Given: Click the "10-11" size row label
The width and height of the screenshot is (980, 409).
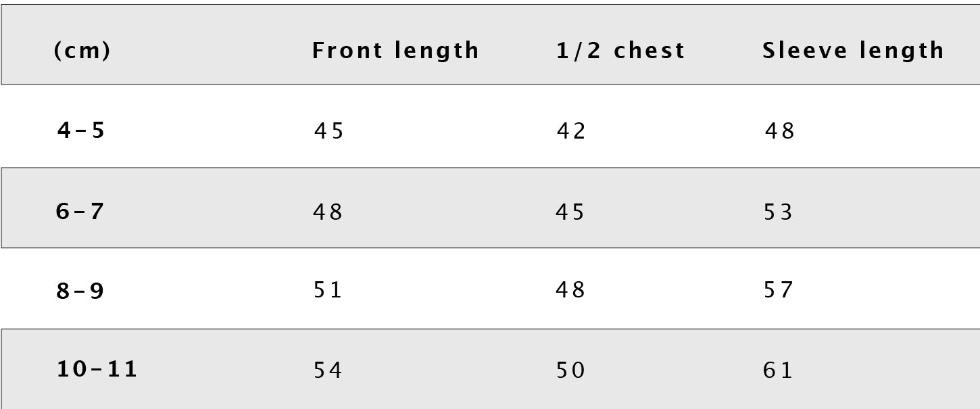Looking at the screenshot, I should pyautogui.click(x=97, y=369).
